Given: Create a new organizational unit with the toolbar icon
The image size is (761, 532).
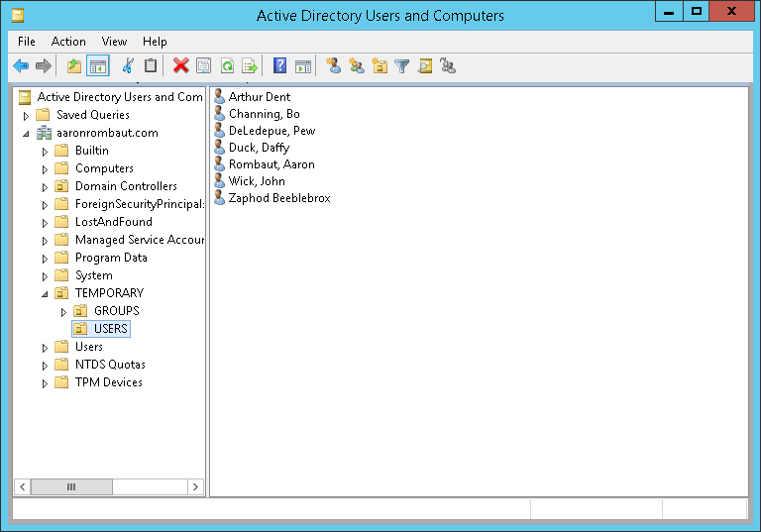Looking at the screenshot, I should [x=380, y=65].
